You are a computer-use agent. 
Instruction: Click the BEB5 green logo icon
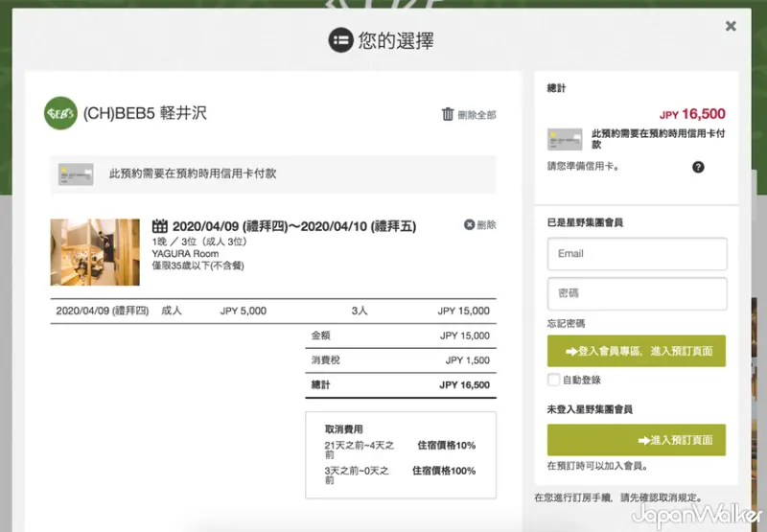click(x=60, y=114)
